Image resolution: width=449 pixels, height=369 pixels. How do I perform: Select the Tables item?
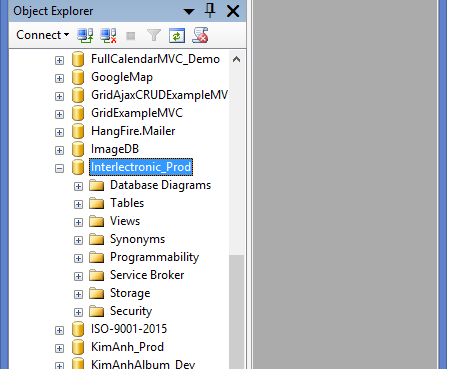[127, 203]
